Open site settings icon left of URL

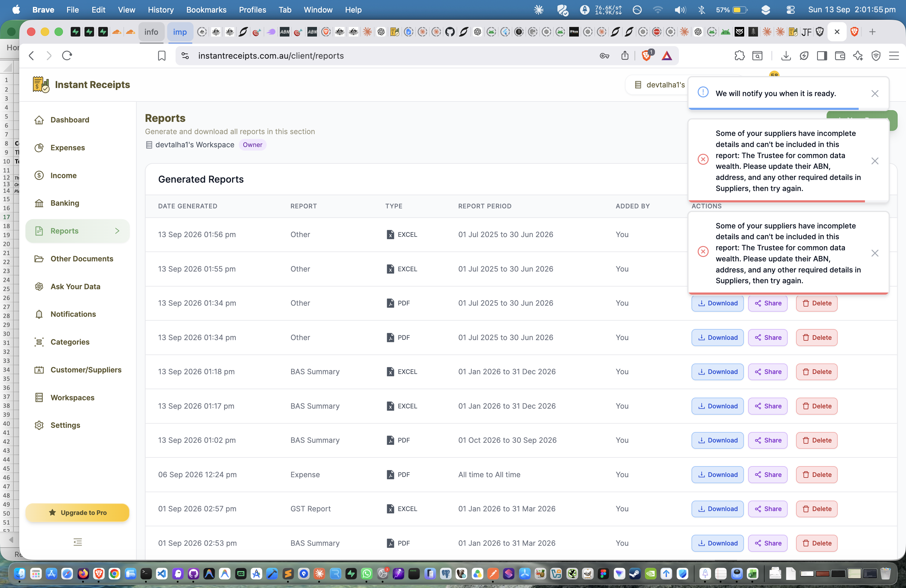pos(185,56)
